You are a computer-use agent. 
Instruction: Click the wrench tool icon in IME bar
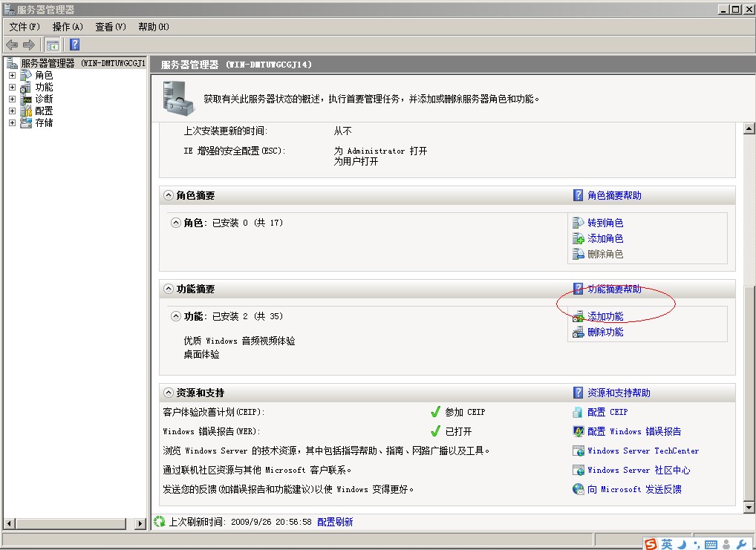[x=741, y=545]
